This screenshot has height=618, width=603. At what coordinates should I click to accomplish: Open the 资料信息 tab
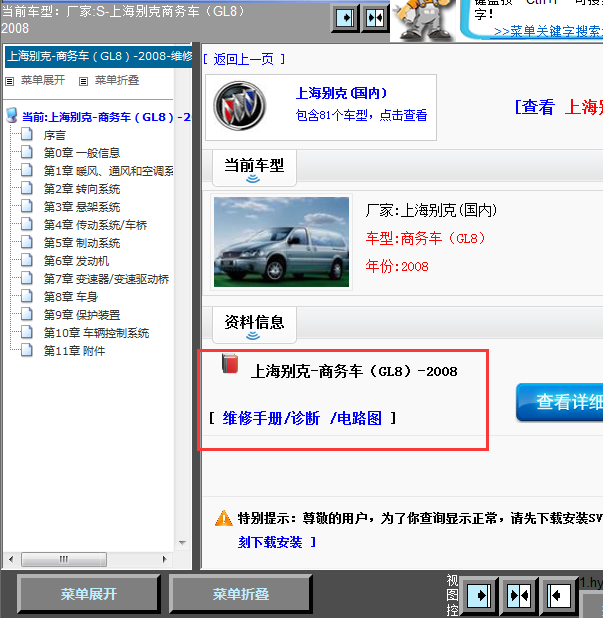(x=254, y=324)
